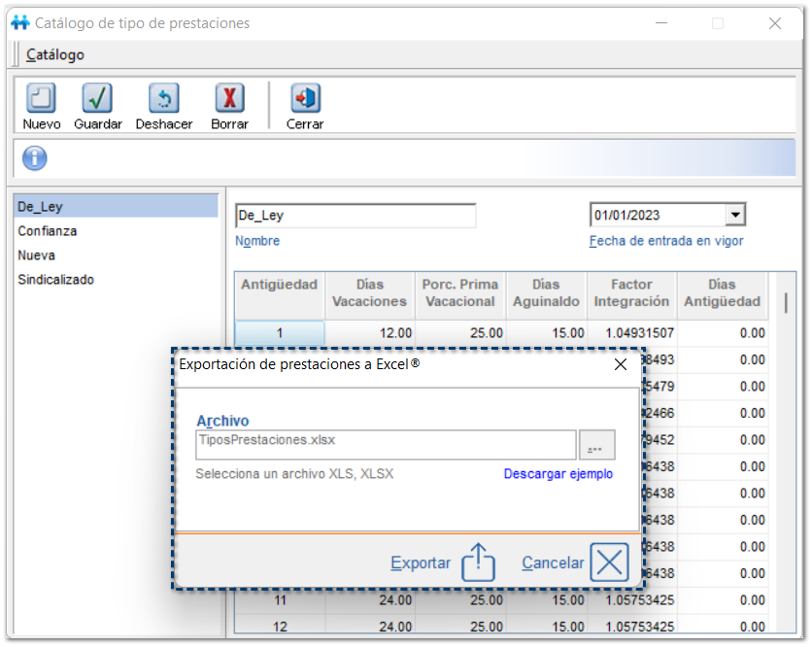Open the Fecha de entrada en vigor dropdown
The width and height of the screenshot is (812, 647).
click(x=735, y=216)
